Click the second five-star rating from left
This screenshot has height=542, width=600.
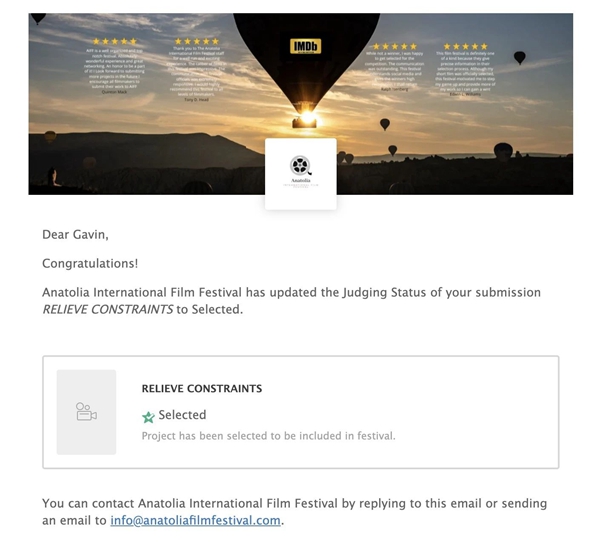tap(197, 41)
